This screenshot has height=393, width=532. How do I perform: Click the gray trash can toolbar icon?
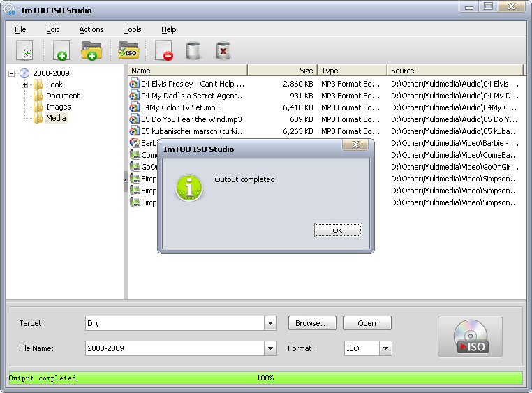pos(193,50)
